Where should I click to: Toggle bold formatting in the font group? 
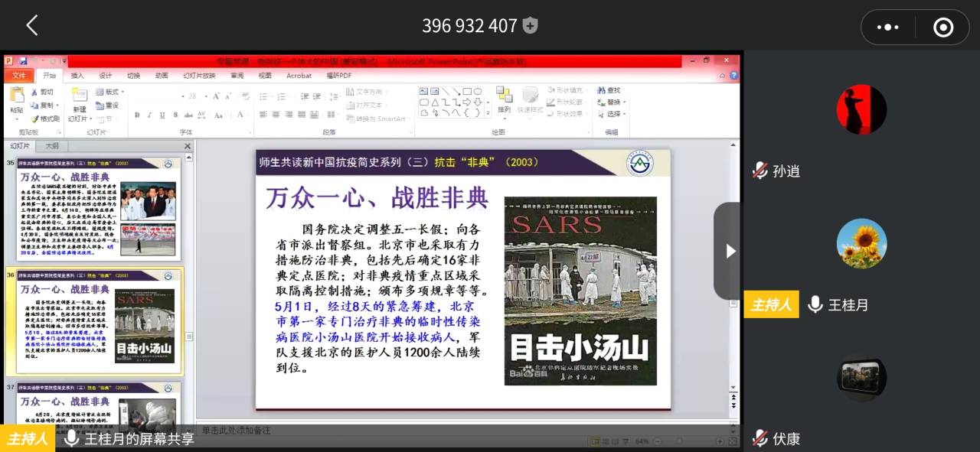point(137,115)
